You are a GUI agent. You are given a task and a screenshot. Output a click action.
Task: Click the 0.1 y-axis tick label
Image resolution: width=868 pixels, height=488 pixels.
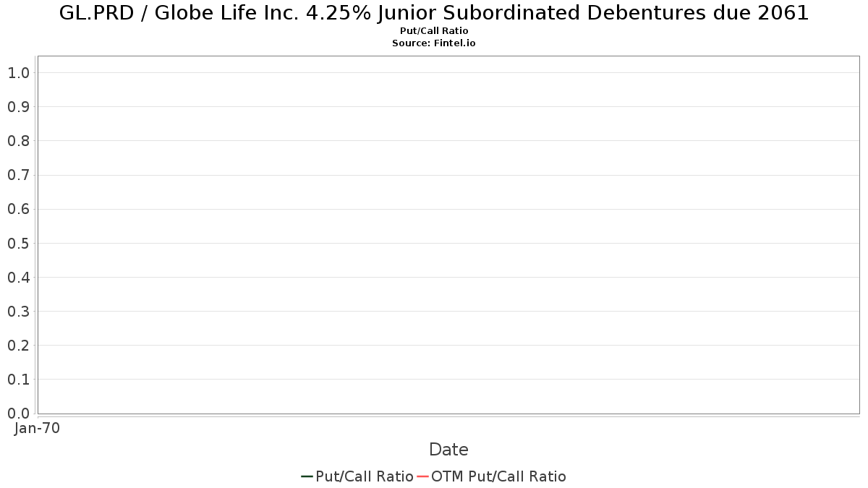tap(18, 379)
